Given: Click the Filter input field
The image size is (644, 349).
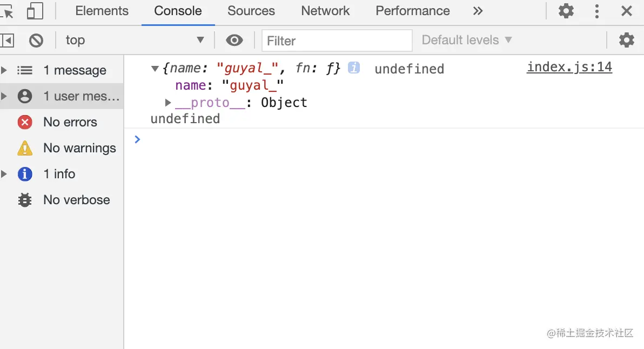Looking at the screenshot, I should tap(337, 41).
